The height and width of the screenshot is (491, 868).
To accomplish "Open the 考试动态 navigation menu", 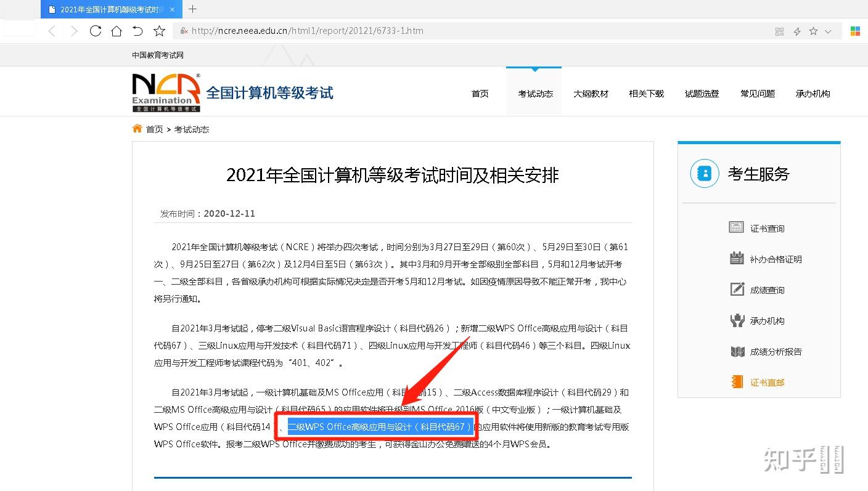I will coord(535,94).
